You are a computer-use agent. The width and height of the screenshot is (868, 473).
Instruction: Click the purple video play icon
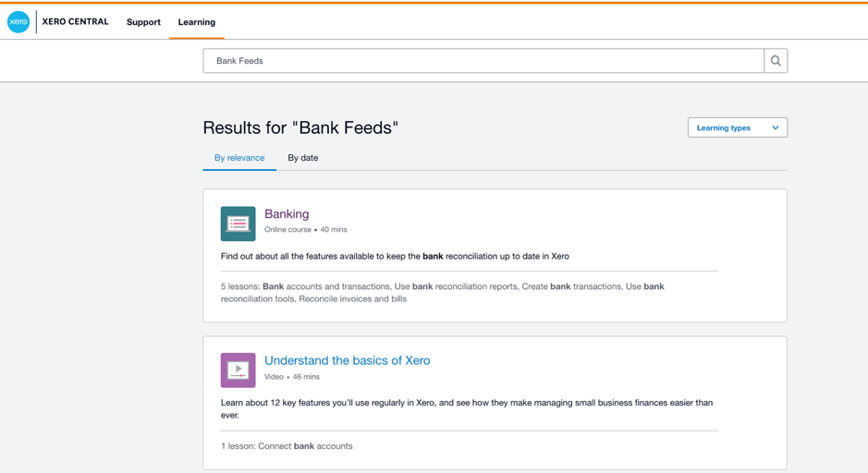pyautogui.click(x=238, y=370)
